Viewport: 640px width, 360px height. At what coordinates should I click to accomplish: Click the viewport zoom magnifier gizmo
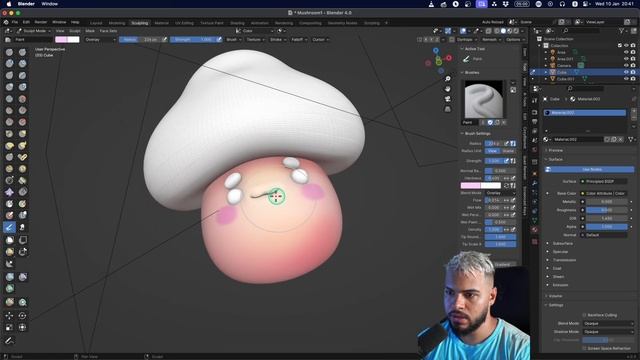pos(448,79)
